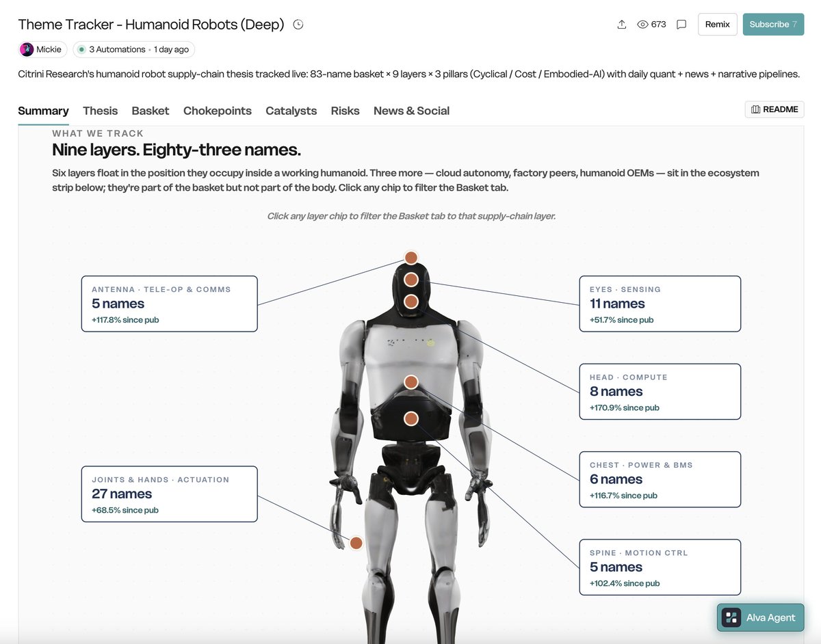Image resolution: width=821 pixels, height=644 pixels.
Task: Filter by Eyes Sensing layer chip
Action: pos(660,304)
